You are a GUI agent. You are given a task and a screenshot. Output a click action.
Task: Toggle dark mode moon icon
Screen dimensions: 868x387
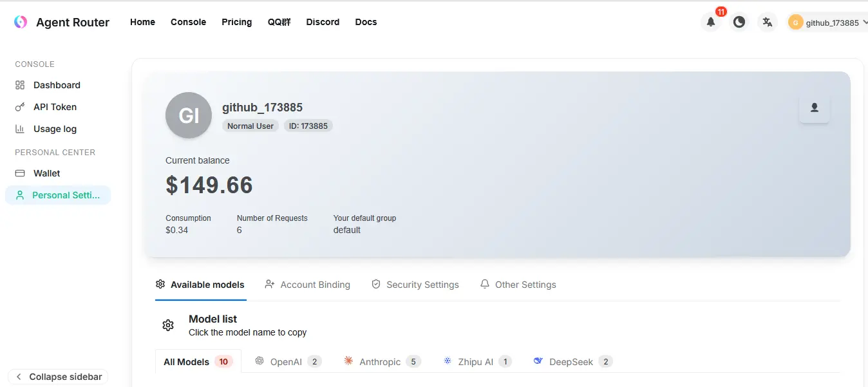[739, 22]
